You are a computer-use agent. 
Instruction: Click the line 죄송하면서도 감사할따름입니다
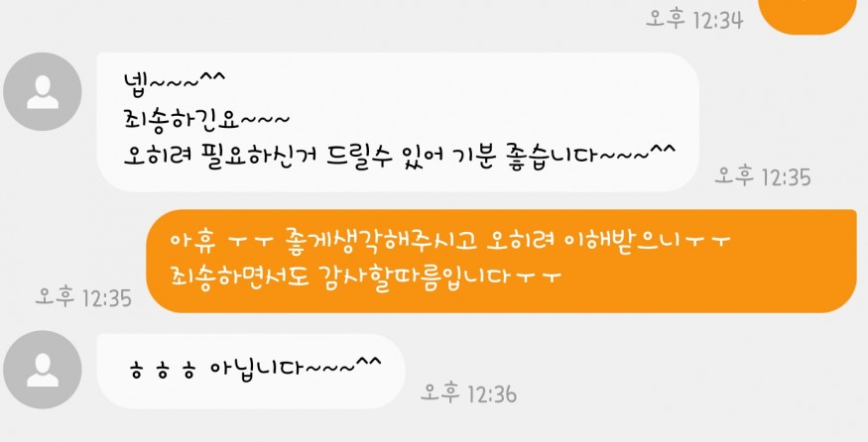[x=366, y=276]
